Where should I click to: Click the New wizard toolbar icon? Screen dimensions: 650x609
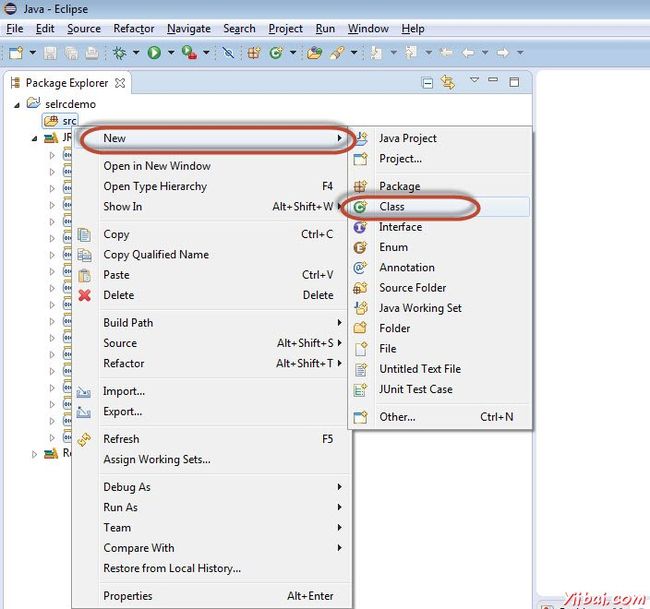coord(16,53)
